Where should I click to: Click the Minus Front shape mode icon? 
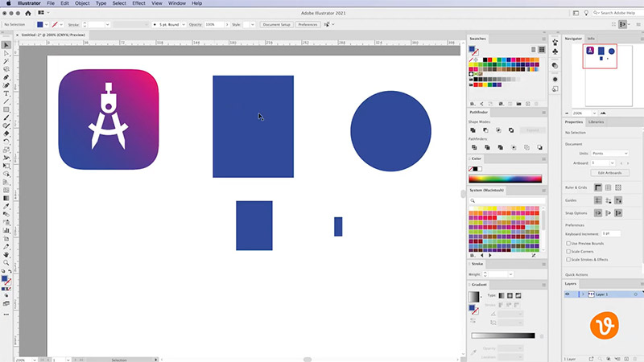pyautogui.click(x=485, y=130)
